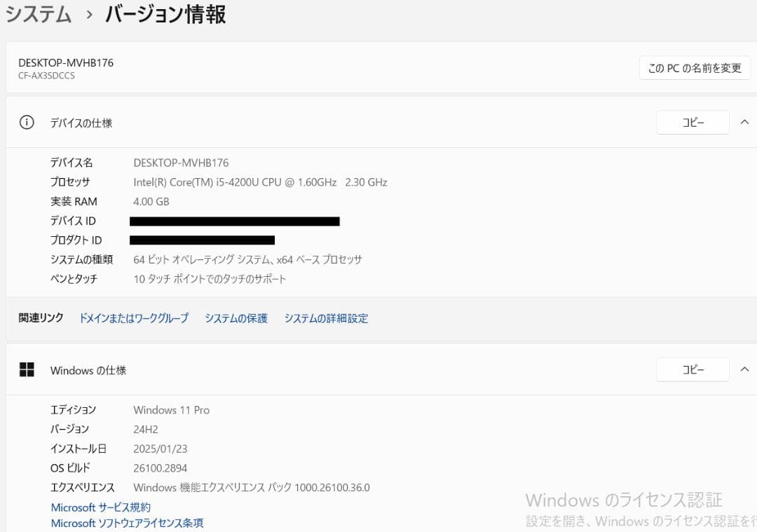Click the CF-AX3SDCCS model name text

pos(46,76)
